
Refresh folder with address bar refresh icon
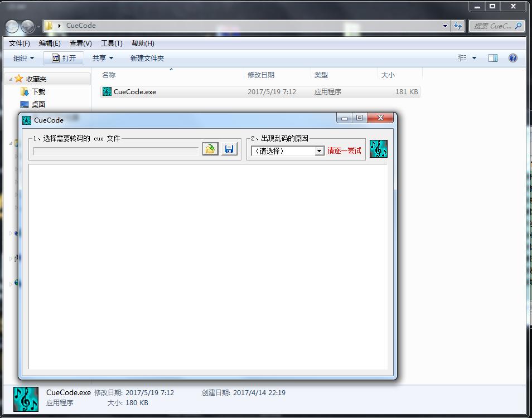pyautogui.click(x=458, y=26)
